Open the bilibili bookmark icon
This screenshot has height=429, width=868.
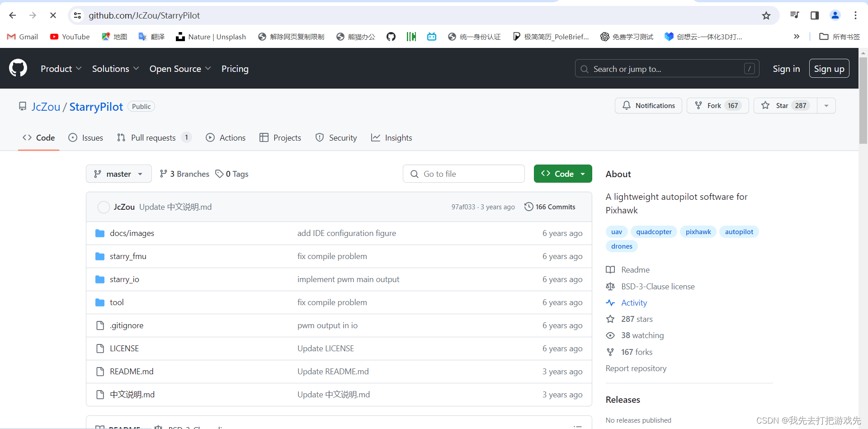click(432, 37)
